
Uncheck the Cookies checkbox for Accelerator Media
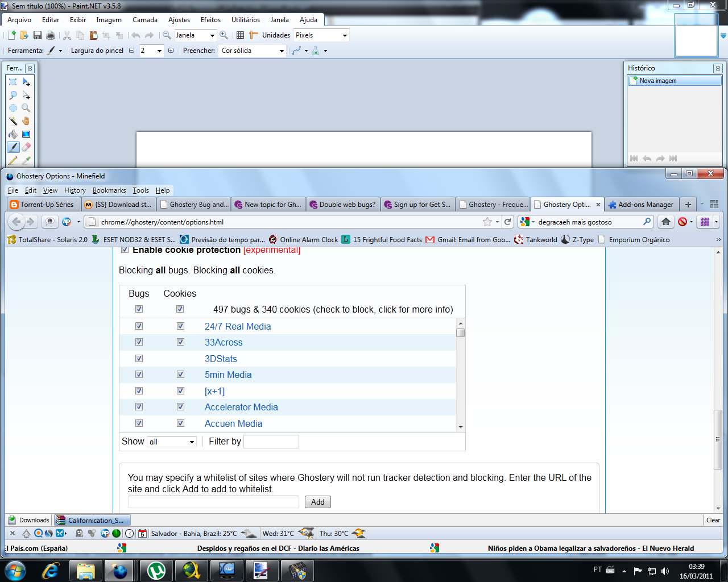click(x=180, y=407)
